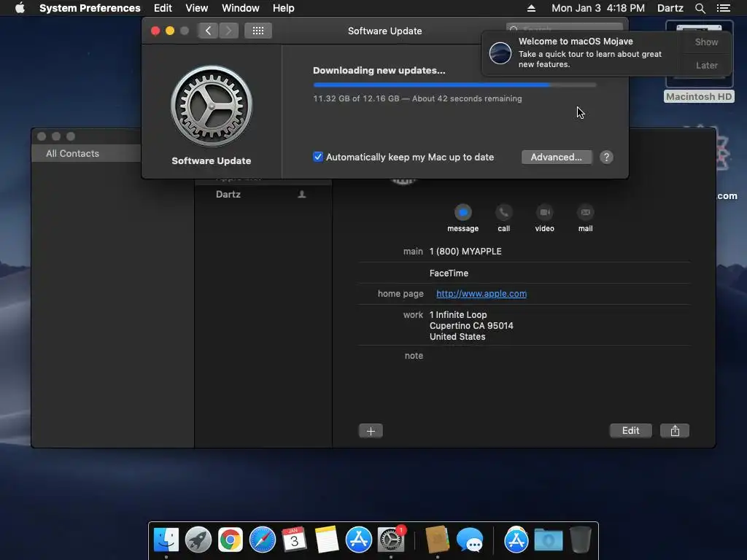Open the Dartz user menu
747x560 pixels.
point(670,8)
